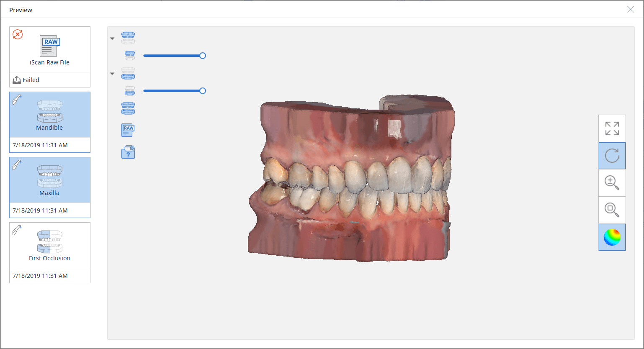Click the question-mark file icon
This screenshot has width=644, height=349.
[x=128, y=152]
